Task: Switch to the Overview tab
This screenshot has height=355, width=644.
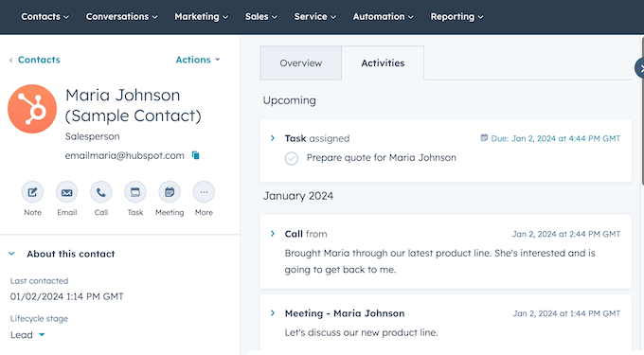Action: coord(300,62)
